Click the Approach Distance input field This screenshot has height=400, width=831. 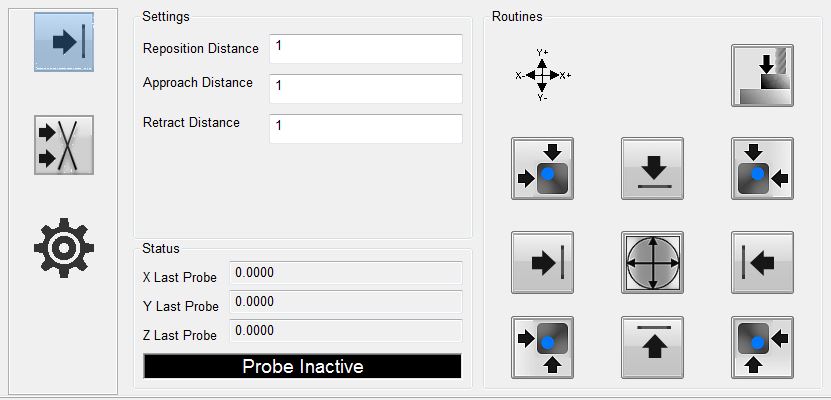[365, 88]
